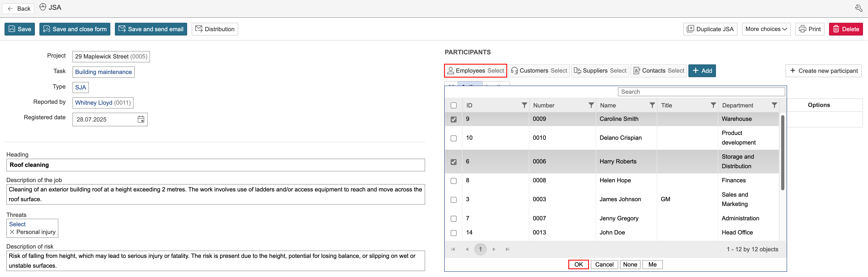The height and width of the screenshot is (277, 868).
Task: Check the Delano Crispian row checkbox
Action: click(454, 138)
